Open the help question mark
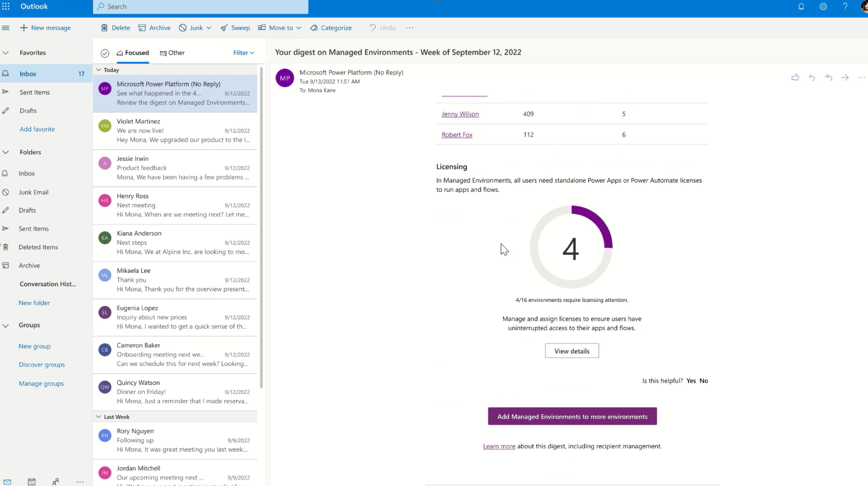Screen dimensions: 868x486 845,7
